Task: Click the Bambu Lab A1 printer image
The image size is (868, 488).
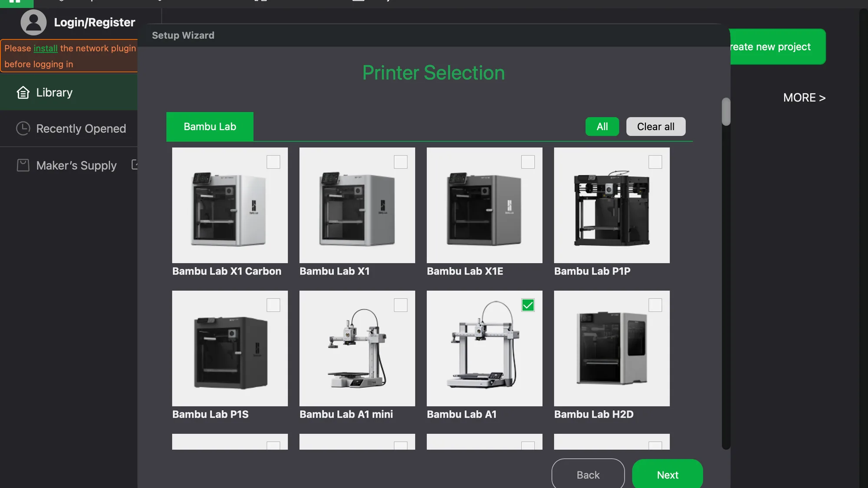Action: coord(484,348)
